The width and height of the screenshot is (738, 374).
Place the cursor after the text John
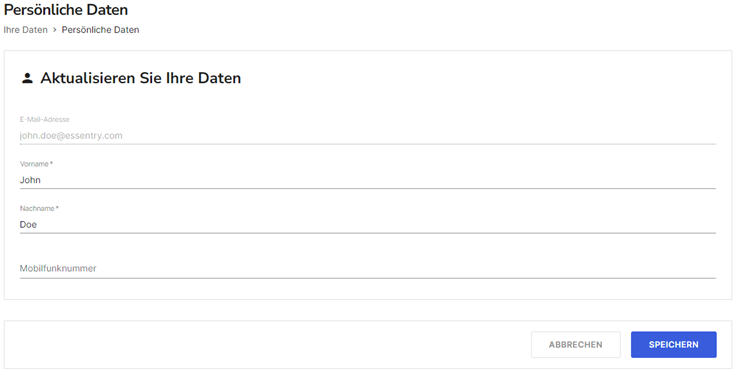(x=41, y=180)
